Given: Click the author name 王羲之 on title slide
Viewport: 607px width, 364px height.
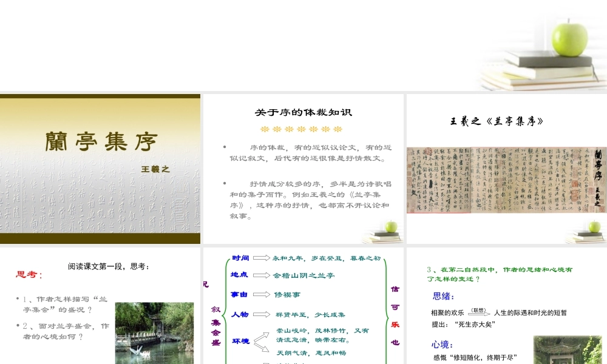Looking at the screenshot, I should (x=155, y=169).
